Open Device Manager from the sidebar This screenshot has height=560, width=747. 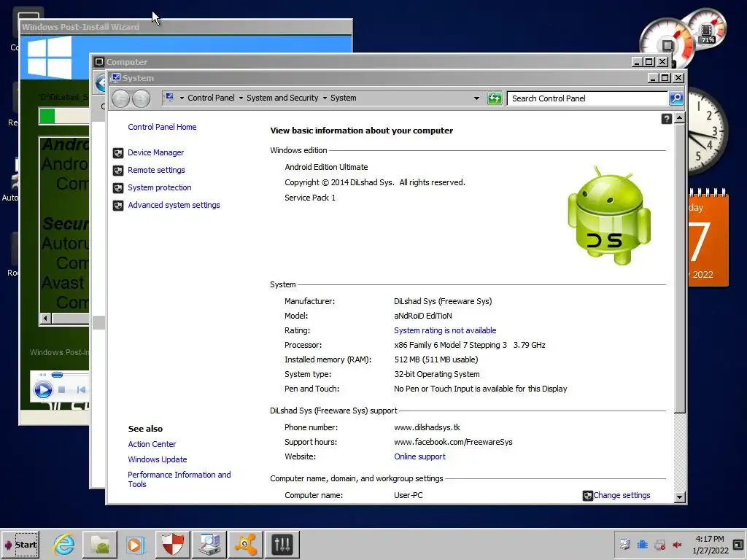(155, 152)
